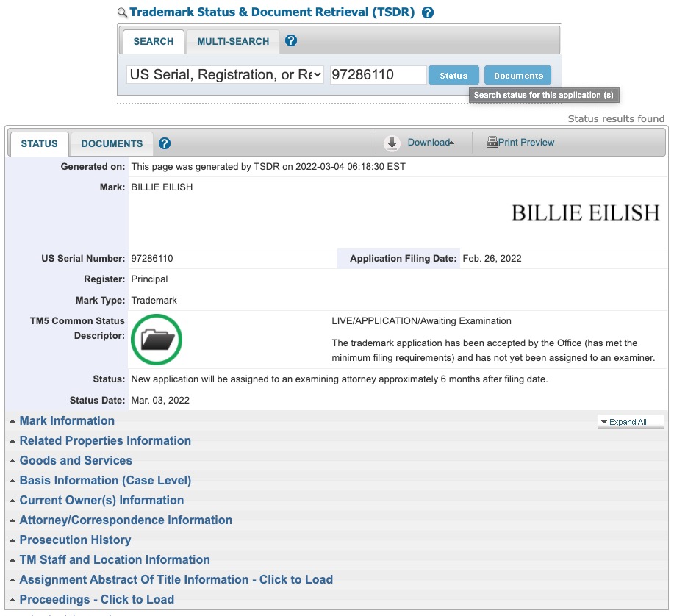Screen dimensions: 674x616
Task: Click the BILLIE EILISH mark image
Action: coord(584,213)
